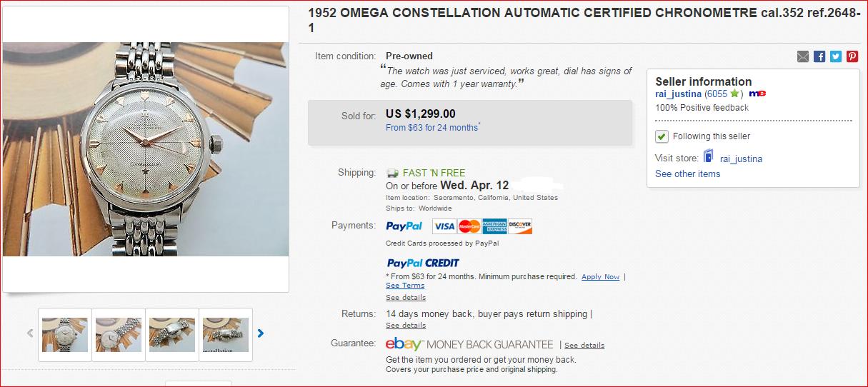This screenshot has height=387, width=868.
Task: Click 'From $63 for 24 months' link
Action: 431,128
